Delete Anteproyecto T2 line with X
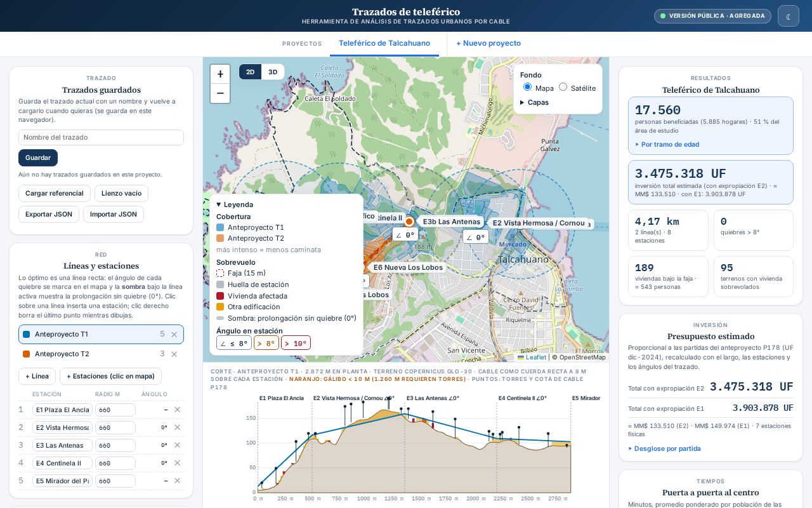The image size is (812, 508). [x=174, y=354]
